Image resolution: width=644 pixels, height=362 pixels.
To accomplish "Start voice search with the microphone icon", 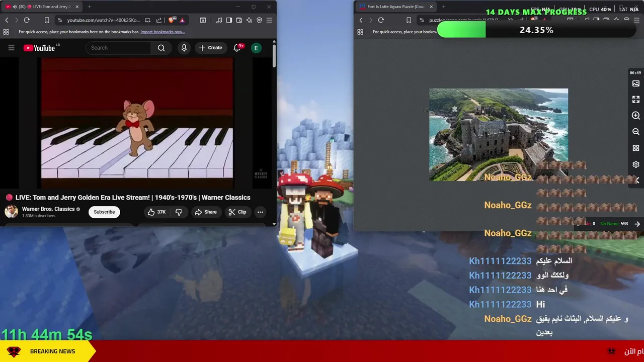I will click(184, 48).
